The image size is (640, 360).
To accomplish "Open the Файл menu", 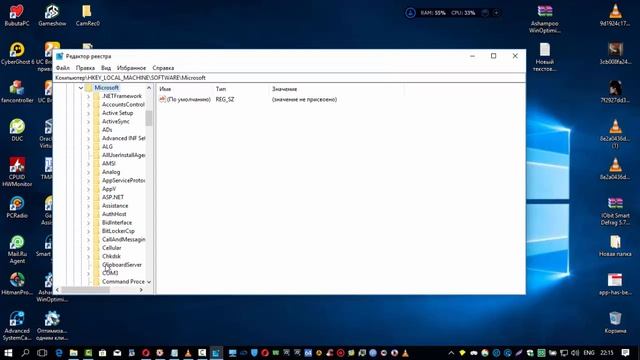I will [x=62, y=68].
